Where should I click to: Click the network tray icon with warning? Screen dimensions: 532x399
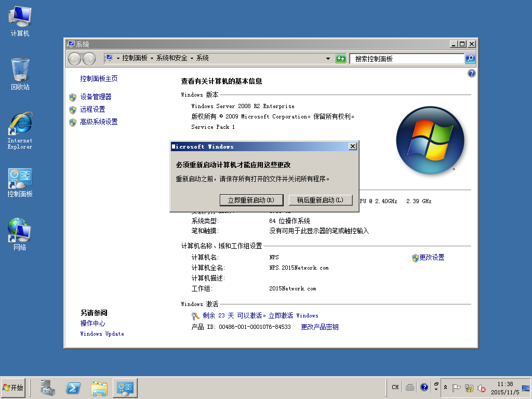(469, 388)
